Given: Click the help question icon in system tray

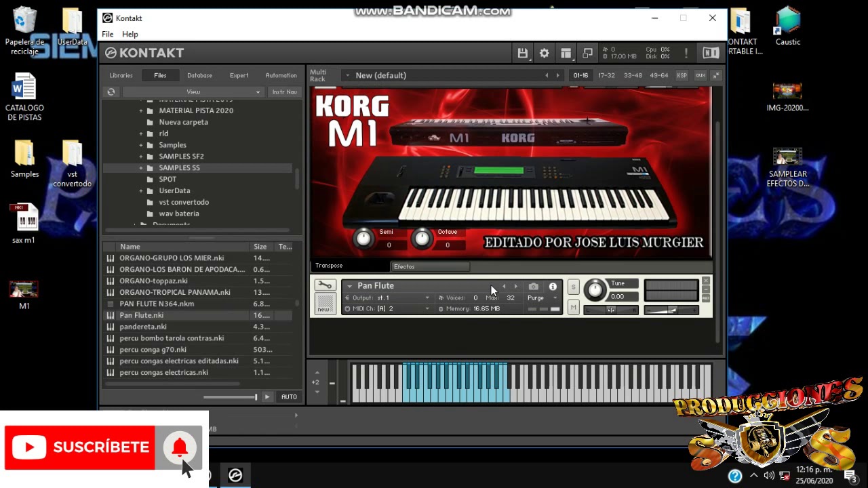Looking at the screenshot, I should [x=735, y=476].
